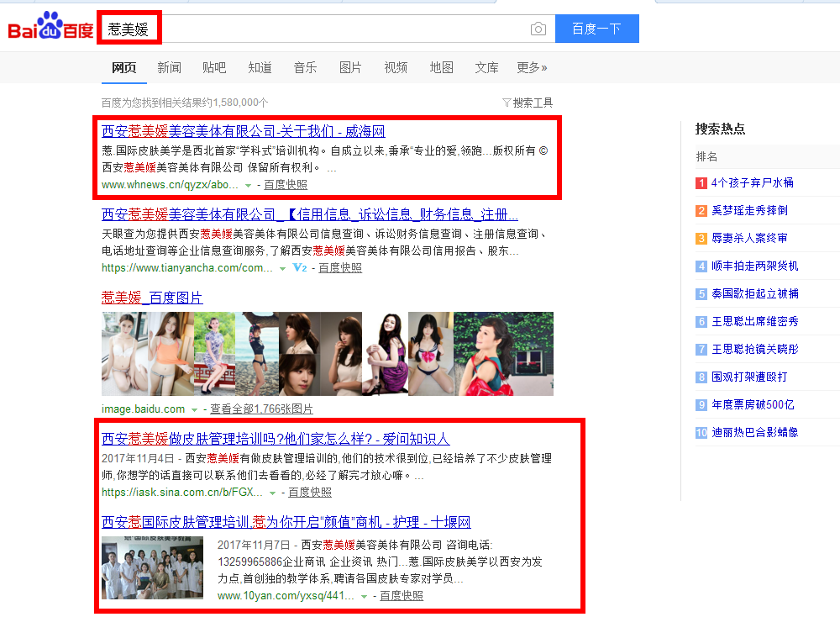This screenshot has height=617, width=840.
Task: Expand dropdown arrow next to image.baidu.com
Action: click(195, 410)
